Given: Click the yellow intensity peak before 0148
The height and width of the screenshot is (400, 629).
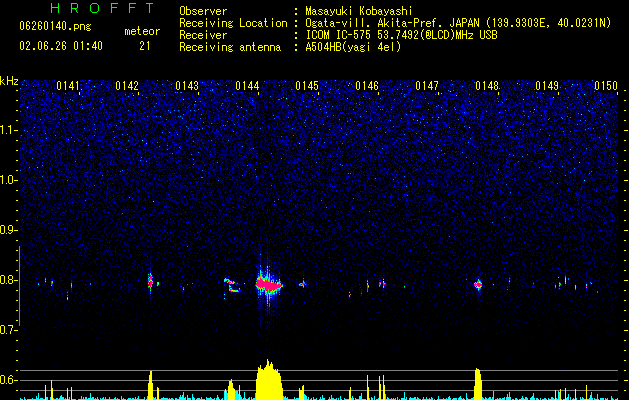Looking at the screenshot, I should point(477,384).
